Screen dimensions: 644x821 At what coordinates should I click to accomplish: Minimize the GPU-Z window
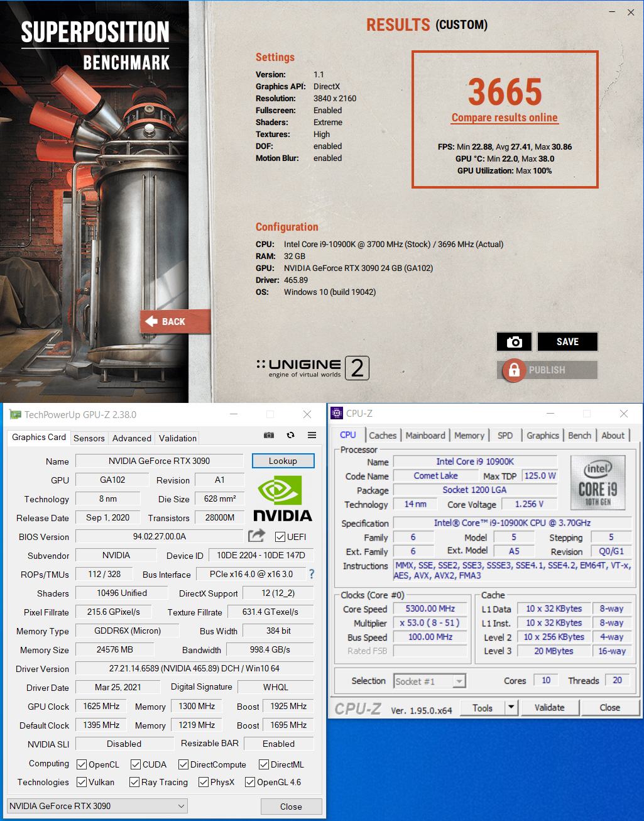(233, 414)
